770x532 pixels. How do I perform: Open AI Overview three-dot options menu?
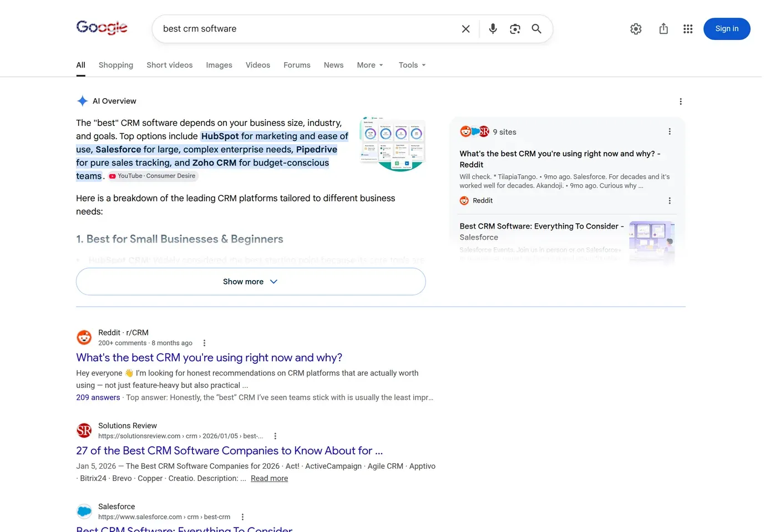point(681,102)
